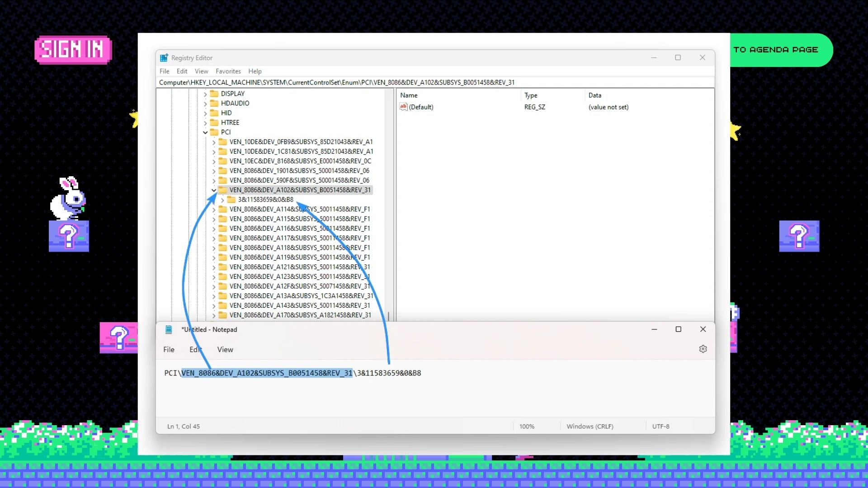Click Ln 1, Col 45 status text
868x488 pixels.
click(x=184, y=427)
